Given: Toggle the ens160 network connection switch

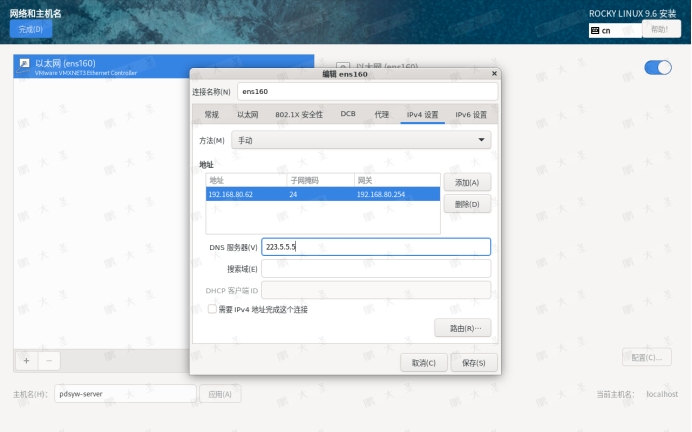Looking at the screenshot, I should pos(658,68).
